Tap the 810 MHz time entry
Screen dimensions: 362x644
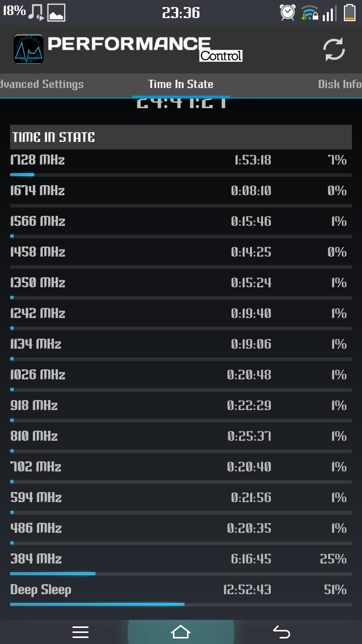point(249,436)
